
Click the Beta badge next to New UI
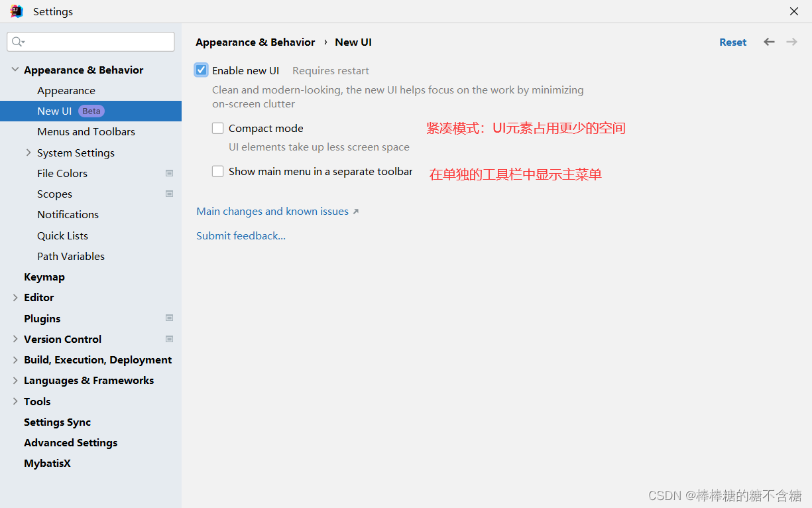coord(91,111)
